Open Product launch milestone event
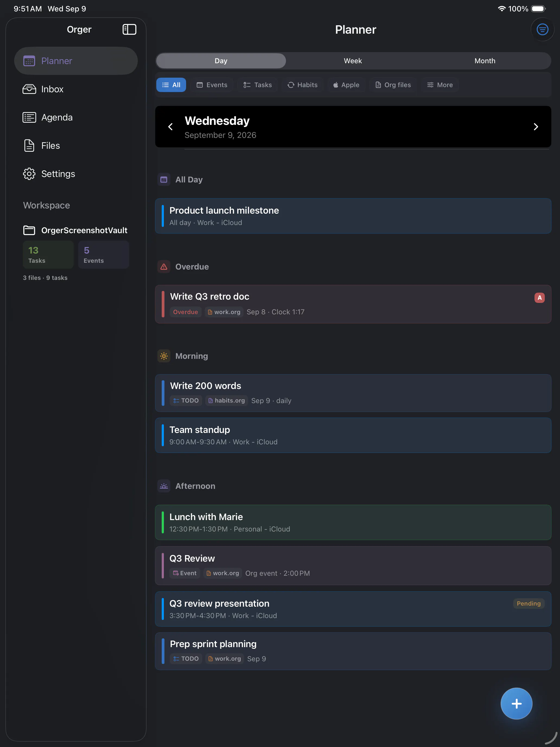 [x=353, y=216]
